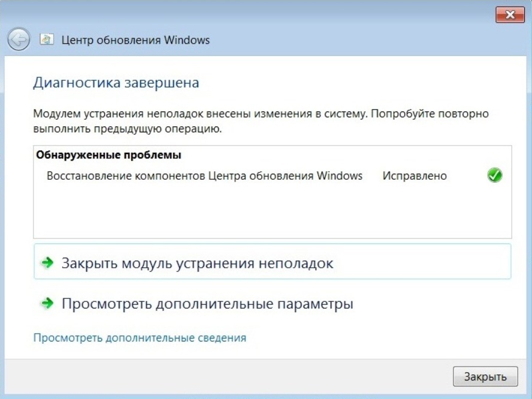The width and height of the screenshot is (532, 399).
Task: Open the Просмотреть дополнительные сведения link
Action: [140, 338]
